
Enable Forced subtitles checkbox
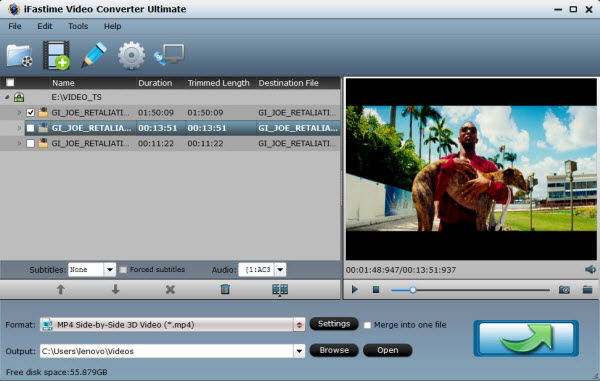tap(123, 270)
